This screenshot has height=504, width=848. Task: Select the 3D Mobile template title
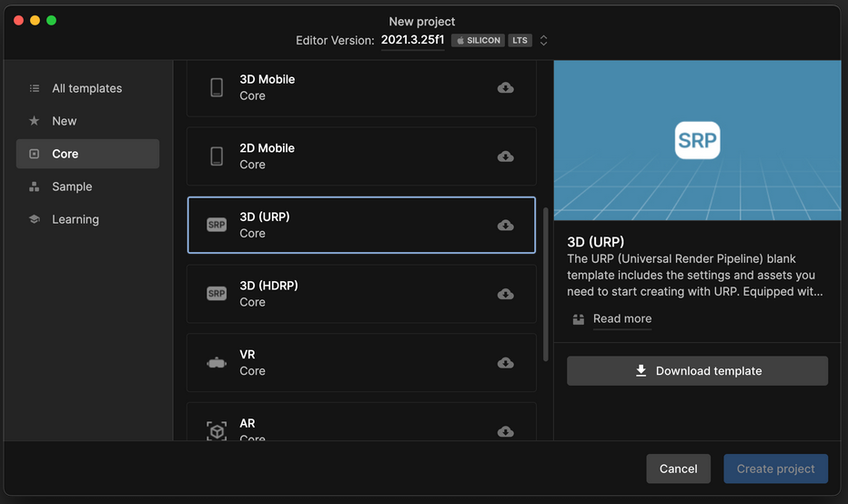pyautogui.click(x=268, y=79)
